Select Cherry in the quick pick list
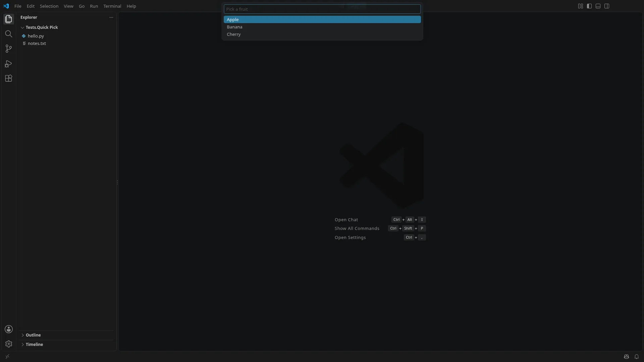 click(322, 35)
